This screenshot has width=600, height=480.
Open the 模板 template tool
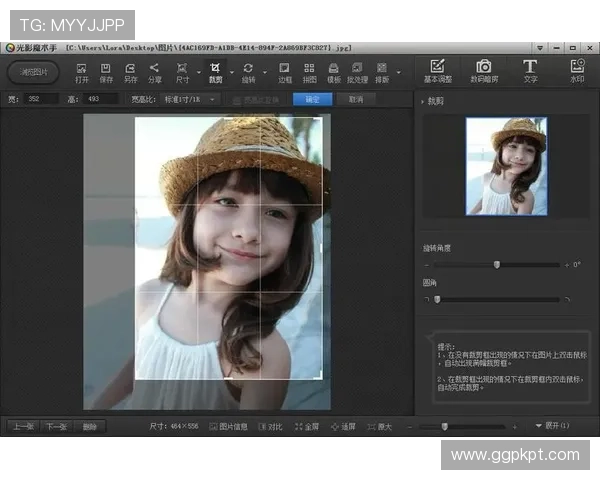(334, 73)
